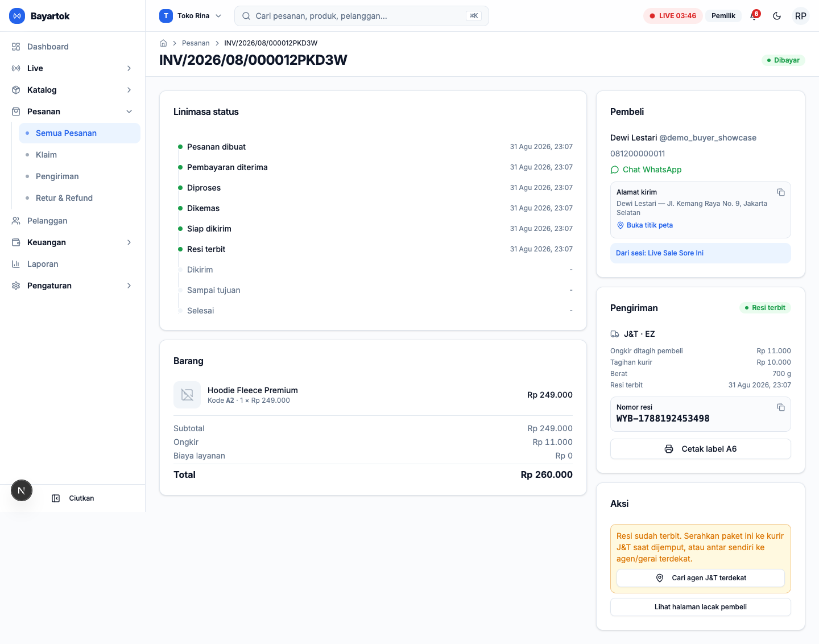Click the LIVE 03:46 indicator
The width and height of the screenshot is (819, 644).
673,16
